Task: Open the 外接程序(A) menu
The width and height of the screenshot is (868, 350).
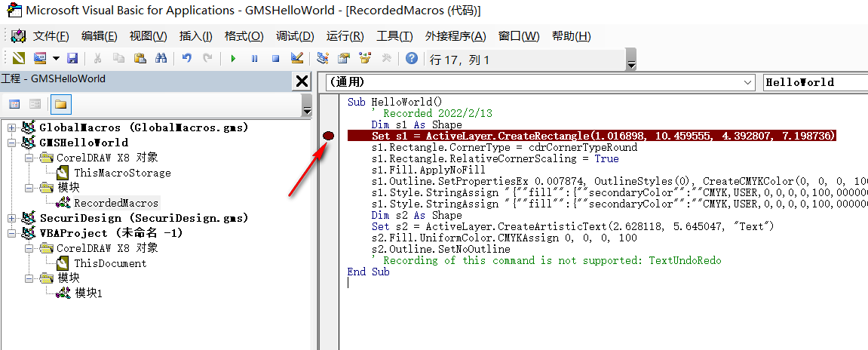Action: (455, 36)
